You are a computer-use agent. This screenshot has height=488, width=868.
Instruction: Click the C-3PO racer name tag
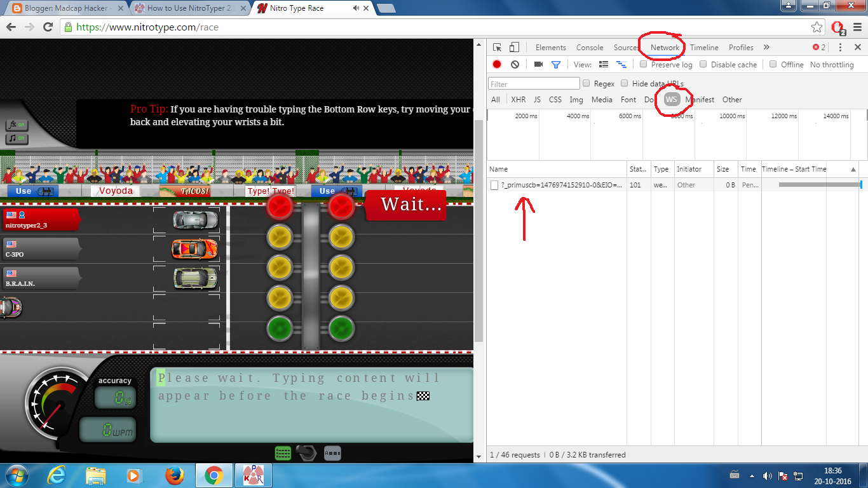click(x=41, y=249)
